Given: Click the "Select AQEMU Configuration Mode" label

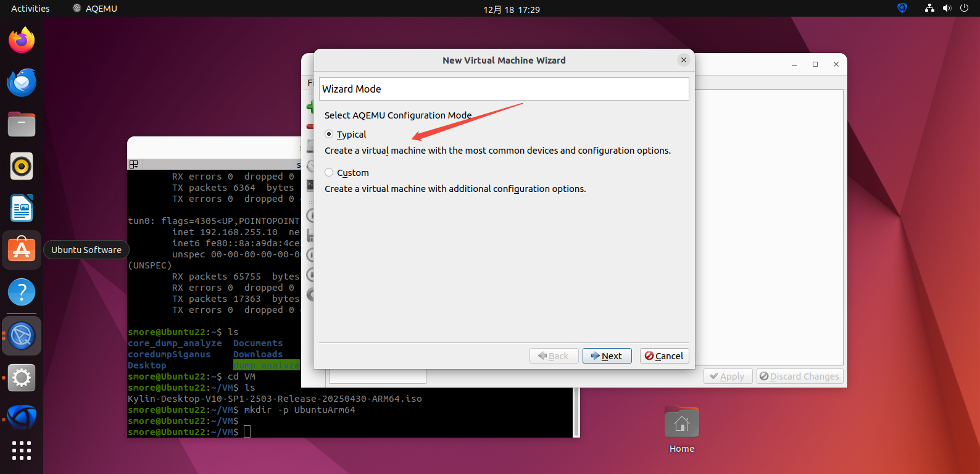Looking at the screenshot, I should point(398,115).
